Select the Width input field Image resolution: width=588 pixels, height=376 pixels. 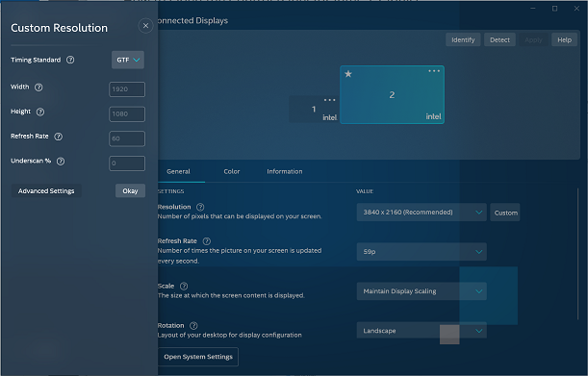coord(127,89)
